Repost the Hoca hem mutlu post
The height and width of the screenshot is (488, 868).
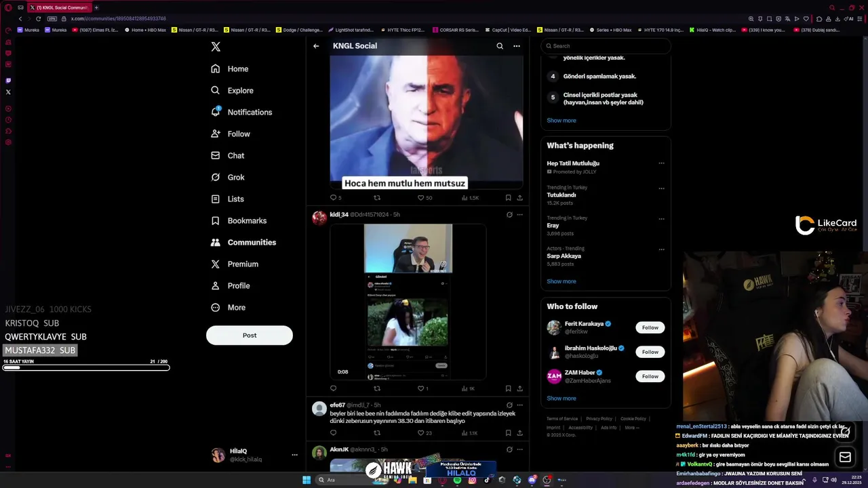[x=377, y=197]
